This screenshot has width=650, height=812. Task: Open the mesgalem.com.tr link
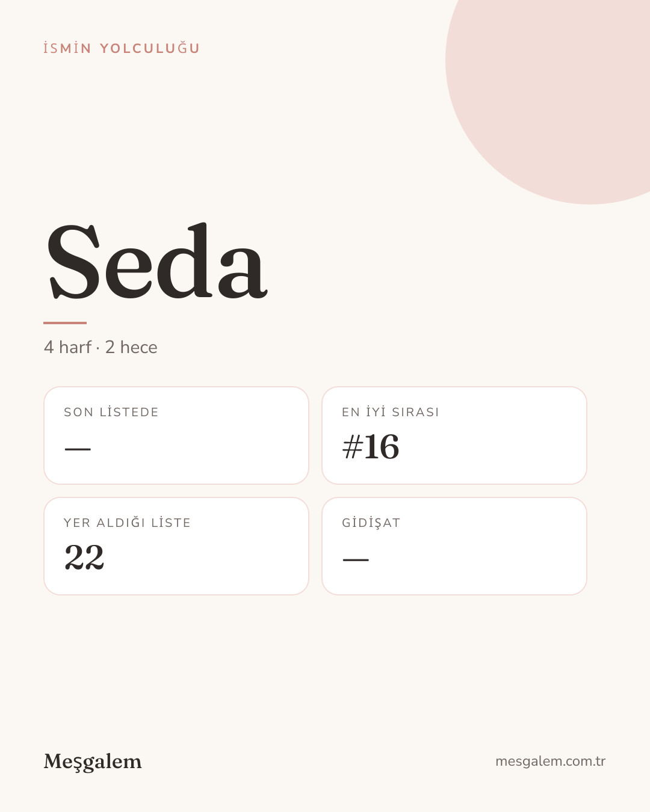coord(550,761)
